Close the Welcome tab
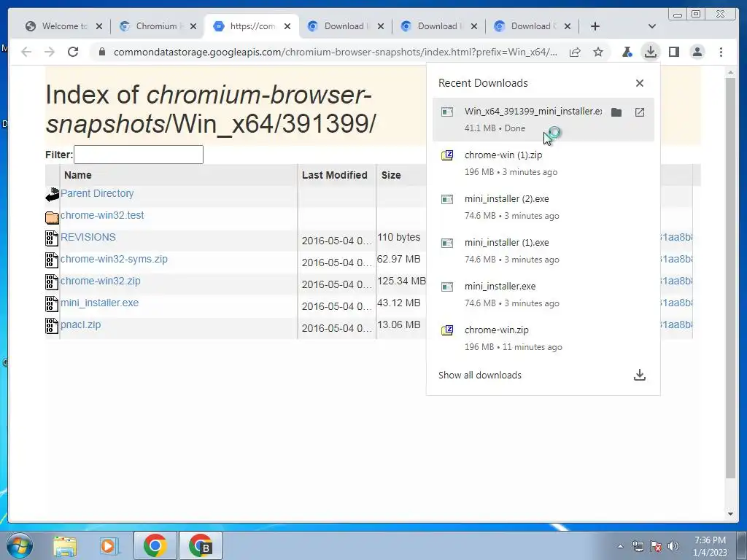The width and height of the screenshot is (747, 560). (x=99, y=26)
